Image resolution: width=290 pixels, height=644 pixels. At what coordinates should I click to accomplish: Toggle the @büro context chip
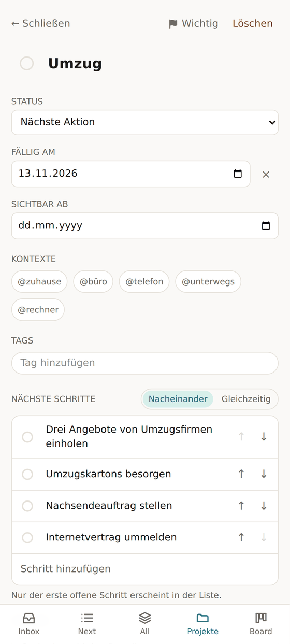(x=93, y=282)
